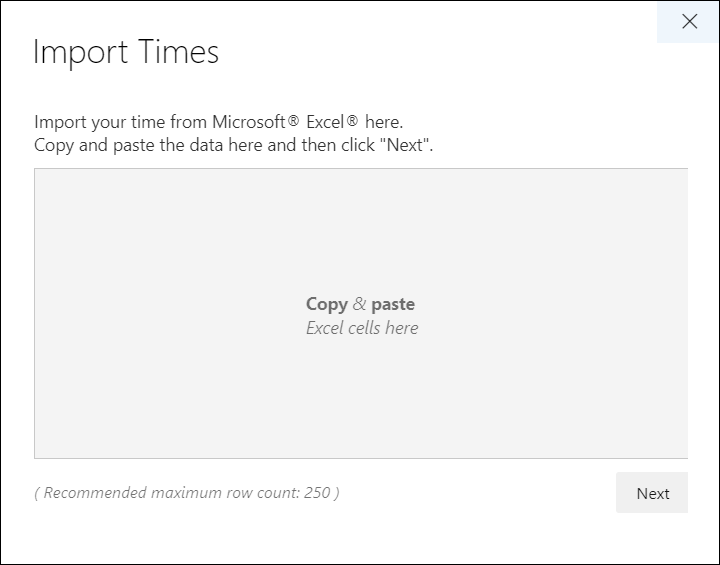720x565 pixels.
Task: Click the number 250 in the footnote
Action: click(317, 492)
